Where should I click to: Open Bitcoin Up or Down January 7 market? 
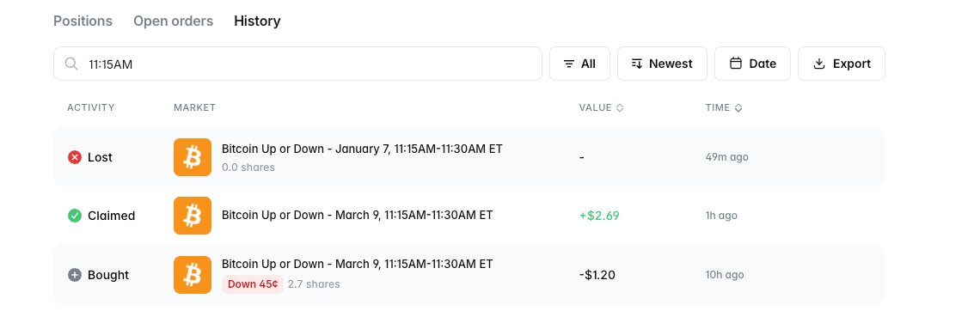point(362,149)
